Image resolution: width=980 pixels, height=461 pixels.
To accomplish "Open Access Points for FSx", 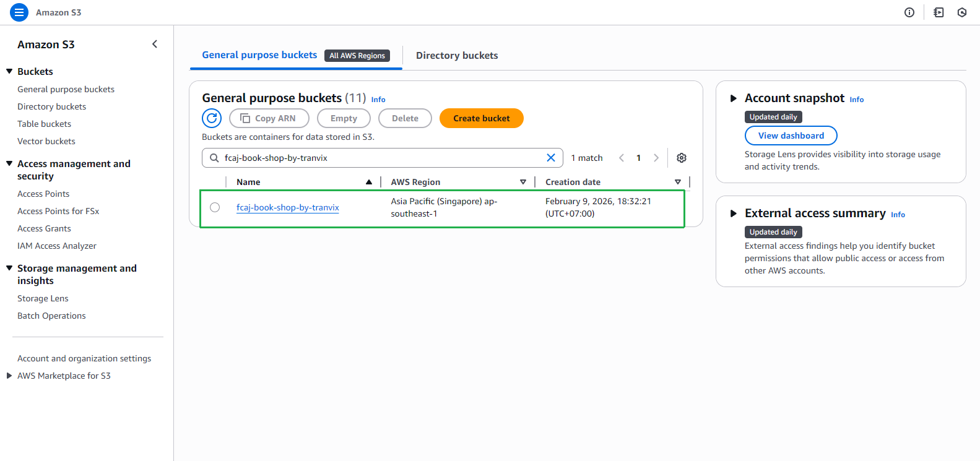I will [58, 211].
